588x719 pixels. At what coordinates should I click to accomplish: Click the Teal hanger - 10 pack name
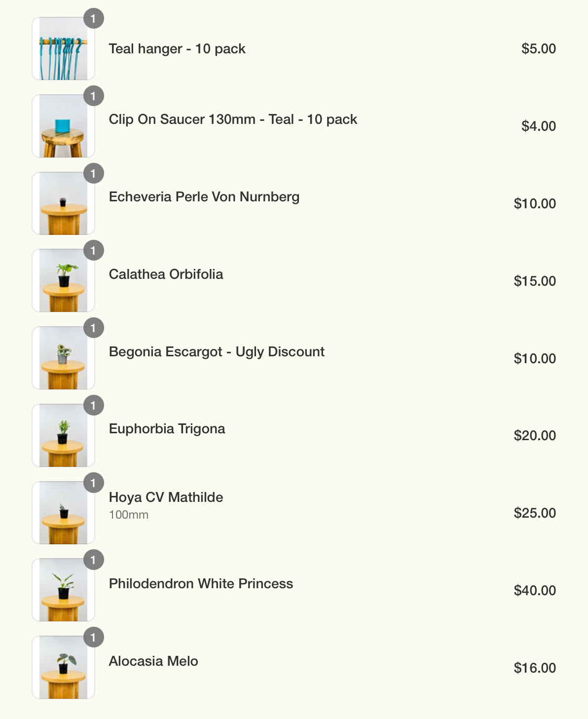pyautogui.click(x=177, y=49)
